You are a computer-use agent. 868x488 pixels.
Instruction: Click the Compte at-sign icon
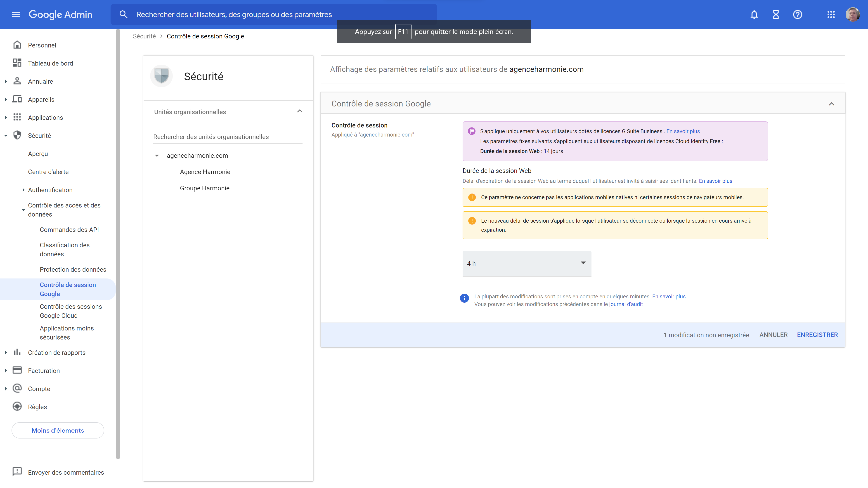[17, 388]
